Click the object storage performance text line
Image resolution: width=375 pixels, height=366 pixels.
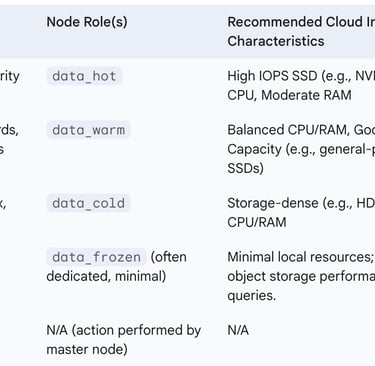[301, 276]
